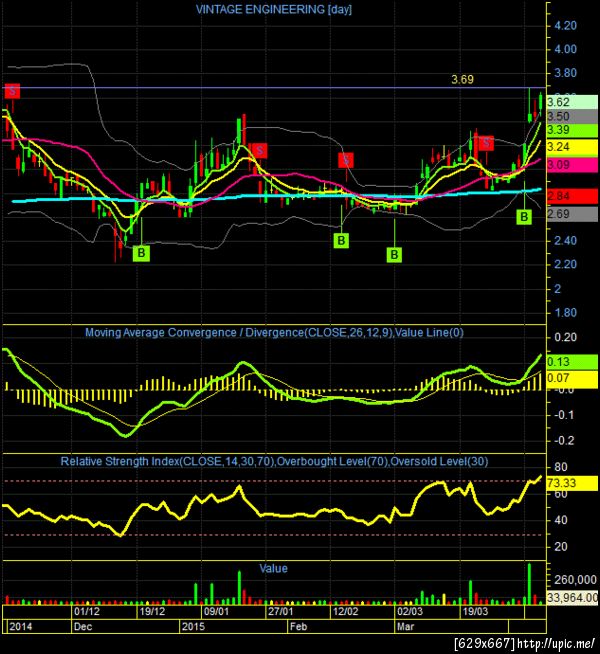Click the grey 2.69 lower band tag
600x654 pixels.
(572, 214)
